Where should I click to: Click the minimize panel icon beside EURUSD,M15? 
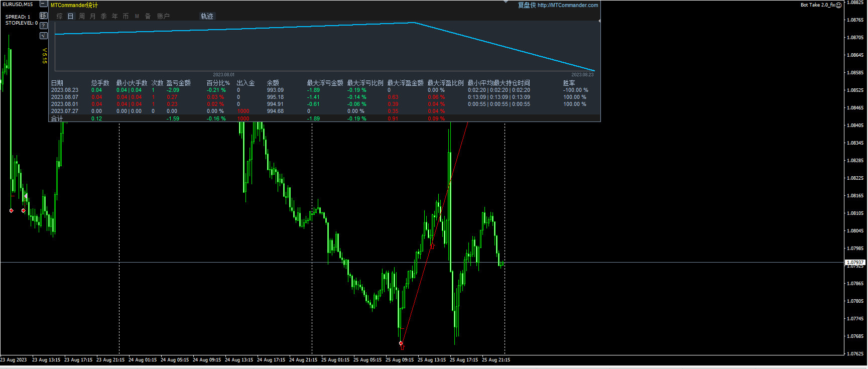point(44,4)
